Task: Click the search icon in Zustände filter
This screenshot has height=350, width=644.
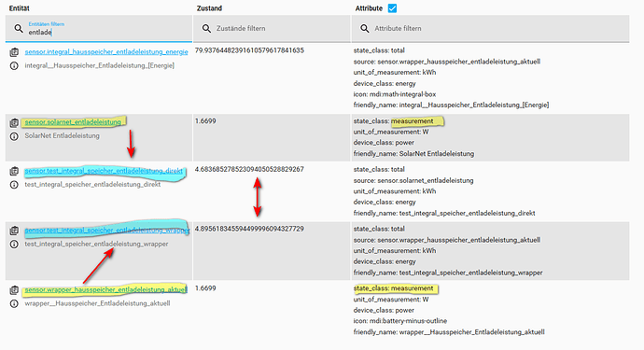Action: click(206, 28)
